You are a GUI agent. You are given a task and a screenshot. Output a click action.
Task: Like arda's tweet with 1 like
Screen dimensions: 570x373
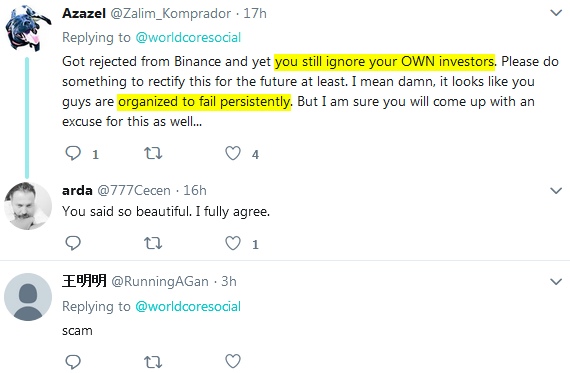(x=233, y=243)
